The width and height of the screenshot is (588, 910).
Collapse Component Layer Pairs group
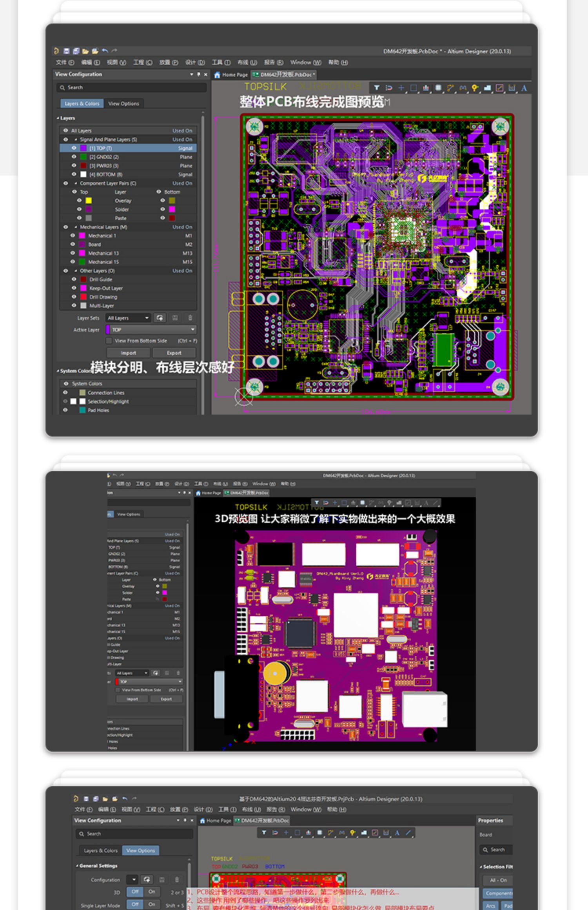coord(76,183)
